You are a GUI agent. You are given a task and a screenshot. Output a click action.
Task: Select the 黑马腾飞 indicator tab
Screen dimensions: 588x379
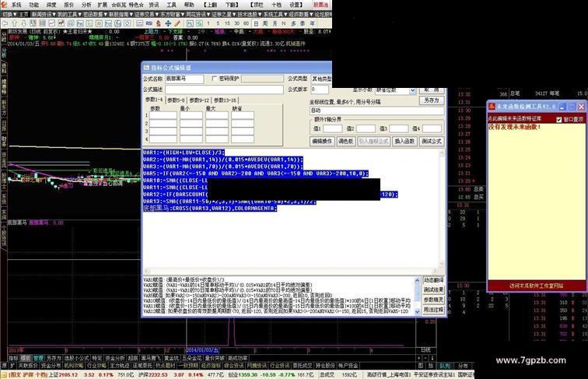click(151, 358)
